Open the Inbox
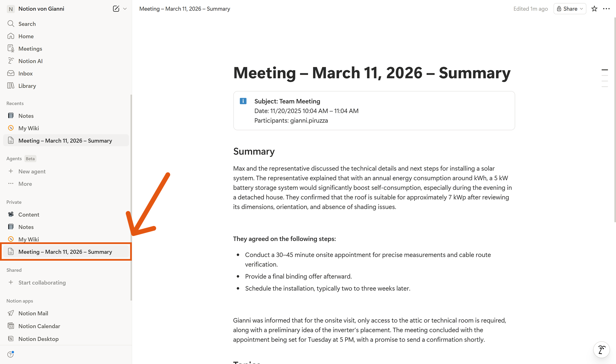 [25, 73]
